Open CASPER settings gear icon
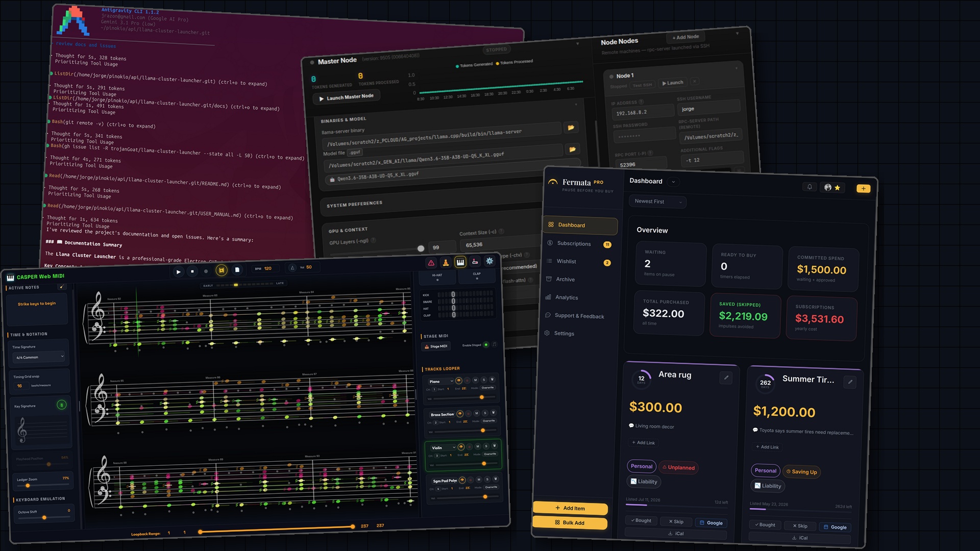Image resolution: width=980 pixels, height=551 pixels. pos(489,261)
